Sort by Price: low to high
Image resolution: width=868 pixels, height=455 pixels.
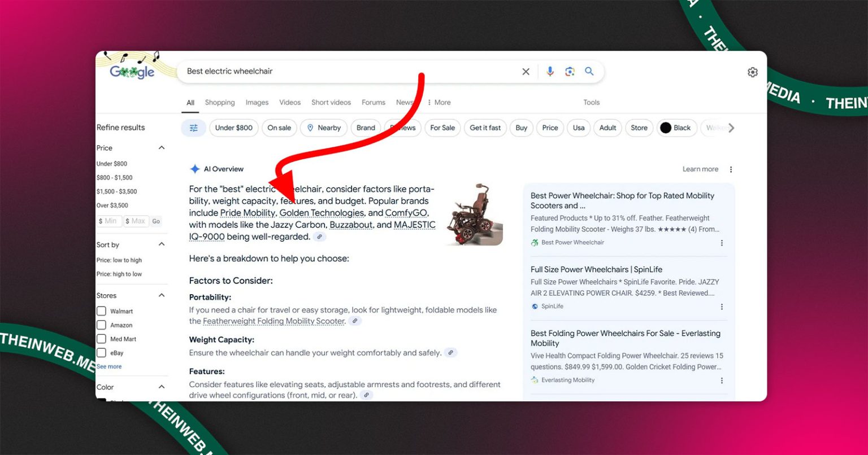119,260
